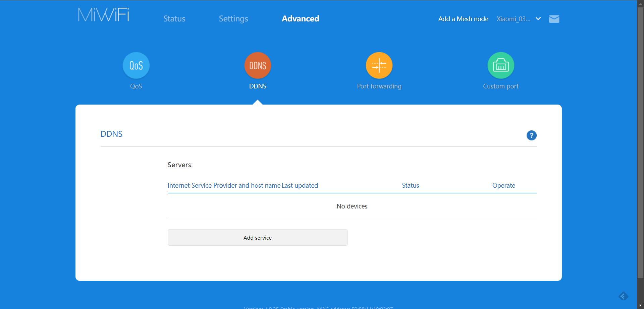Open the Xiaomi_03... router name menu
The image size is (644, 309).
click(x=513, y=19)
